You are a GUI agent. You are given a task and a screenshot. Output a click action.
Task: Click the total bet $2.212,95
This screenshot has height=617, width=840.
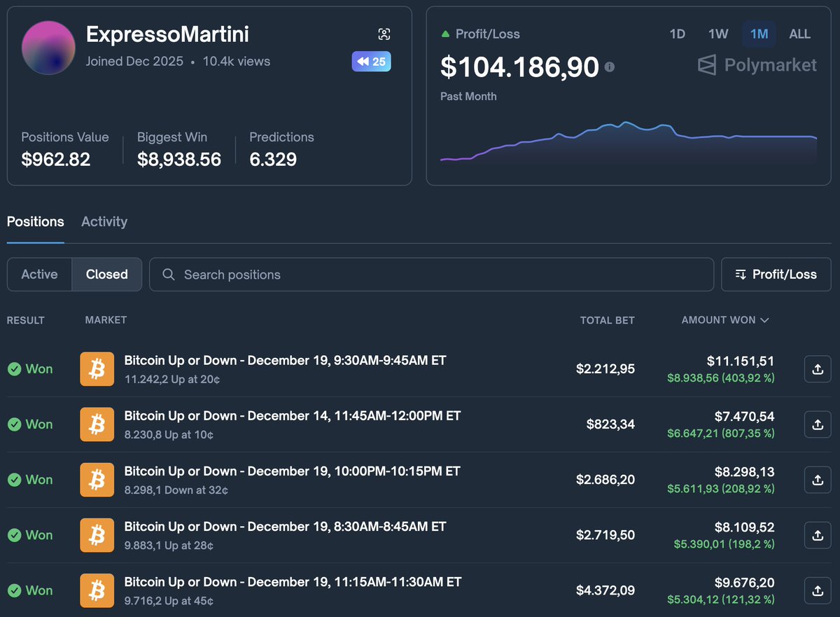click(x=605, y=369)
